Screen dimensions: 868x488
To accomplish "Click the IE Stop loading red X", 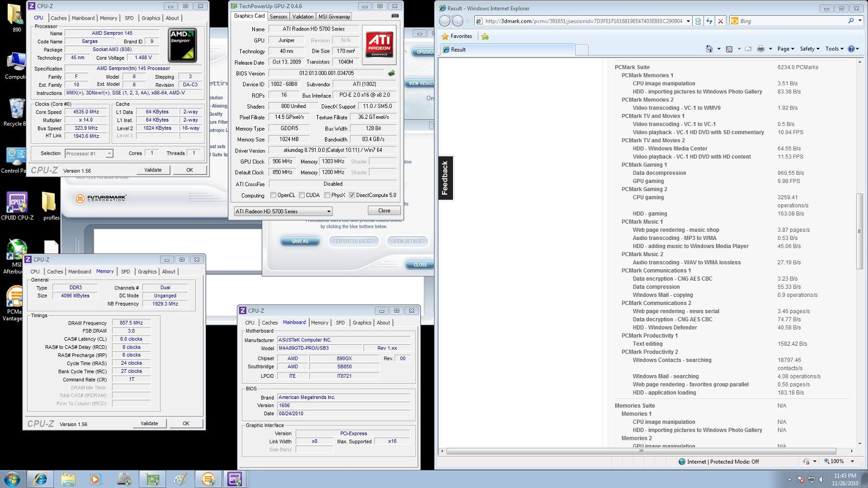I will tap(720, 21).
